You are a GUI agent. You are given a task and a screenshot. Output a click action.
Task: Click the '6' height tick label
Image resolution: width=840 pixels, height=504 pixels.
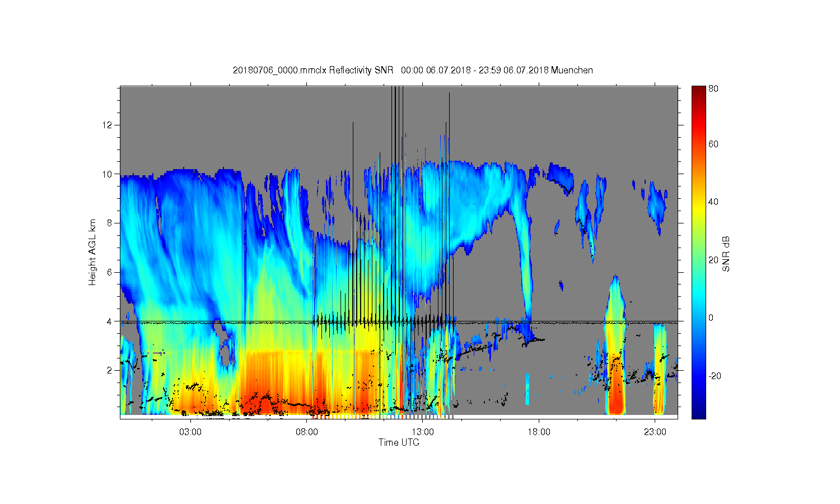pos(110,272)
